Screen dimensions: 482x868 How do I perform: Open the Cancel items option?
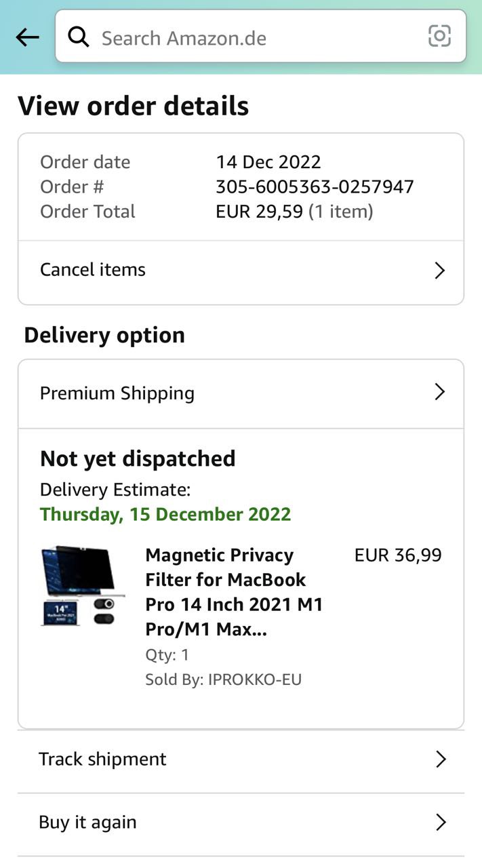point(241,270)
